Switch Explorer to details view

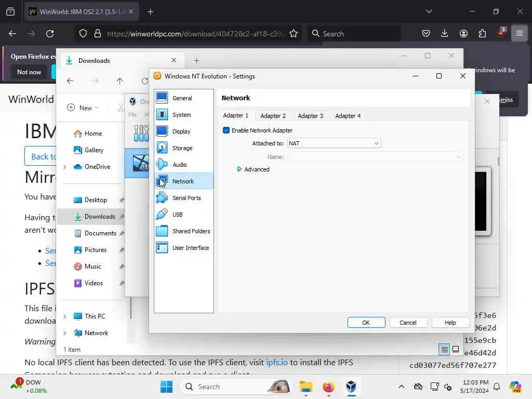point(444,349)
